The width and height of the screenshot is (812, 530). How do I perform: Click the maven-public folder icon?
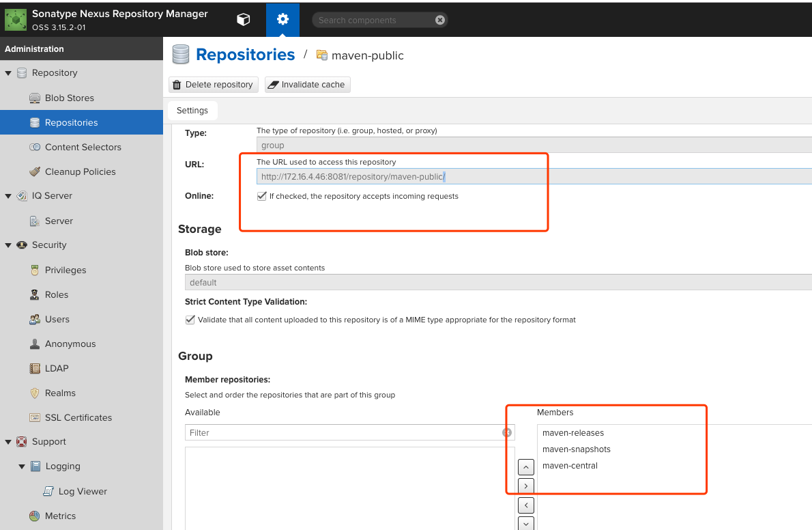tap(322, 55)
